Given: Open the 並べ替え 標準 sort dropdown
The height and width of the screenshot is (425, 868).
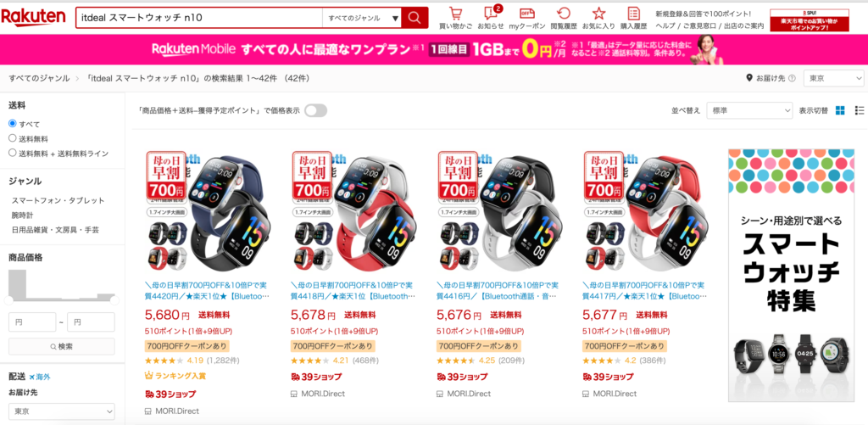Looking at the screenshot, I should [x=750, y=110].
